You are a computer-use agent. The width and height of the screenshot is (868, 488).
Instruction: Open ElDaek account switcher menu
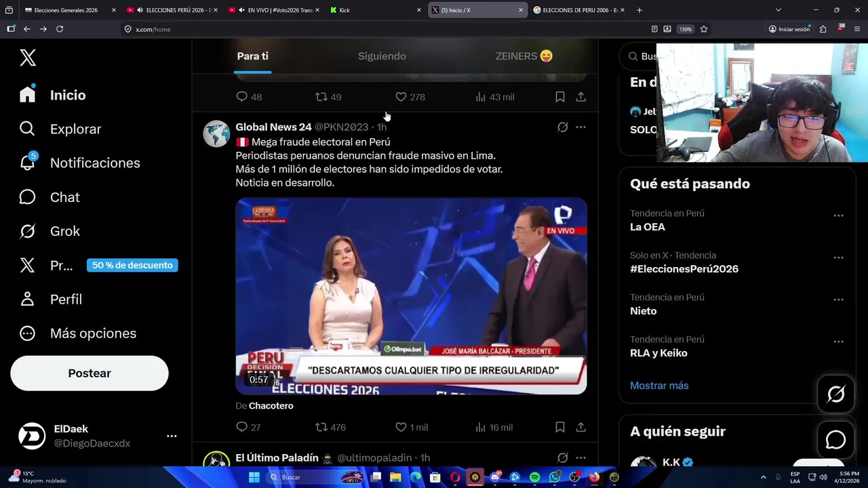coord(172,436)
